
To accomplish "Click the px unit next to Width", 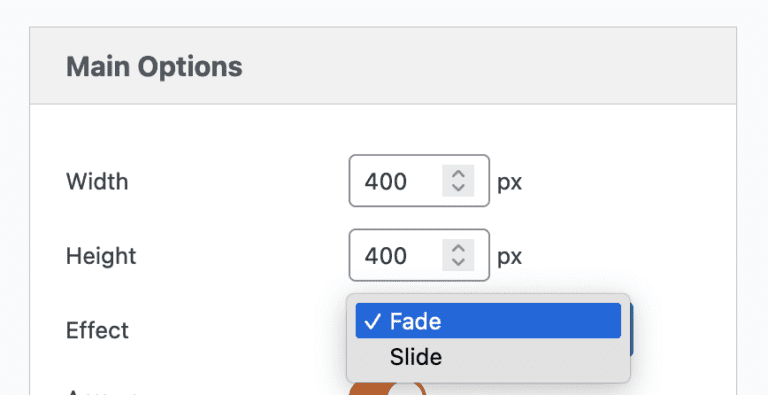I will pyautogui.click(x=509, y=183).
